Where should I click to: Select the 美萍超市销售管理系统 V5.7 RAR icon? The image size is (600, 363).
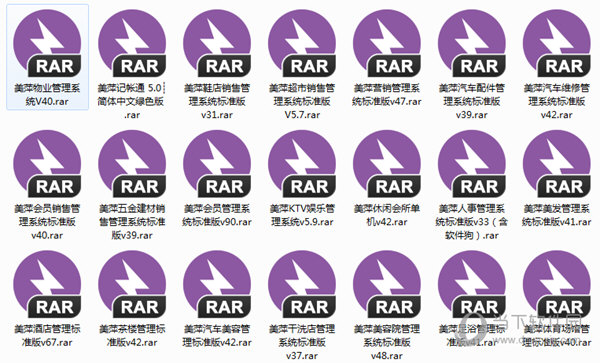tap(302, 43)
